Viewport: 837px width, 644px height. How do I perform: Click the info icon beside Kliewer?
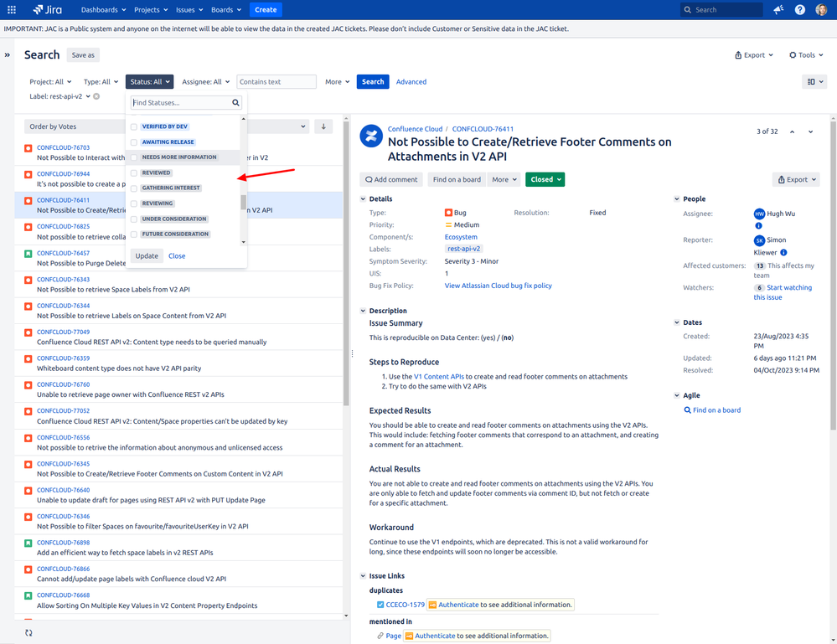click(x=783, y=252)
